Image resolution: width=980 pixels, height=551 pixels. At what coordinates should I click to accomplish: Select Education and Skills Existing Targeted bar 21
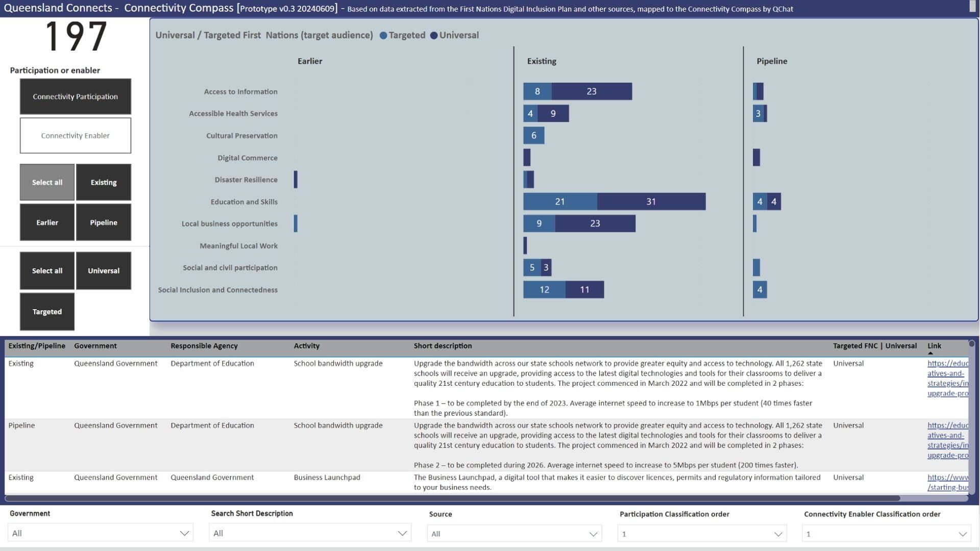(x=560, y=202)
